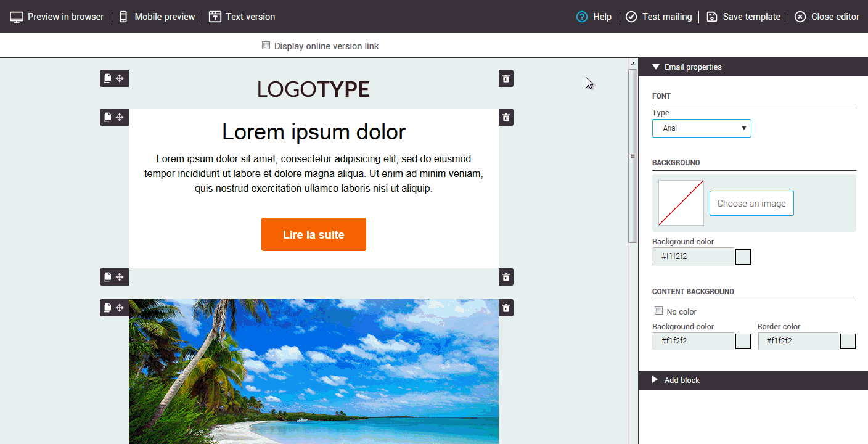The width and height of the screenshot is (868, 444).
Task: Duplicate the empty spacer block above the image
Action: click(x=107, y=277)
